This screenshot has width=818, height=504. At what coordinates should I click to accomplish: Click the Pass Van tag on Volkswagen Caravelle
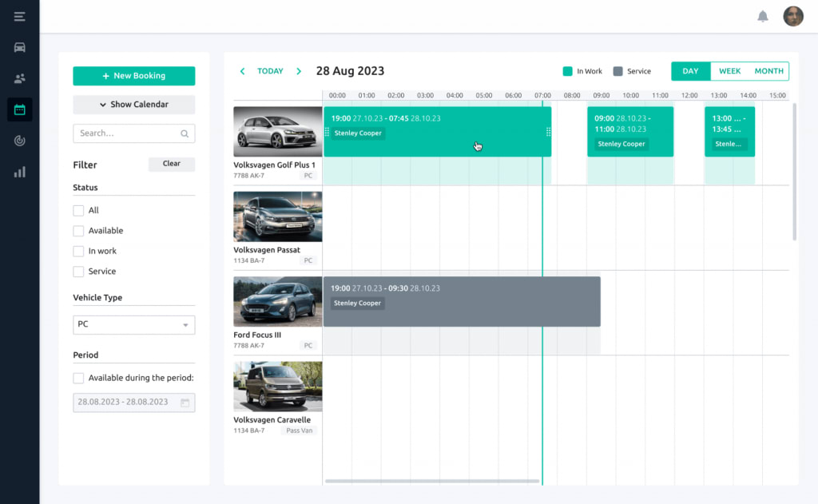[300, 431]
